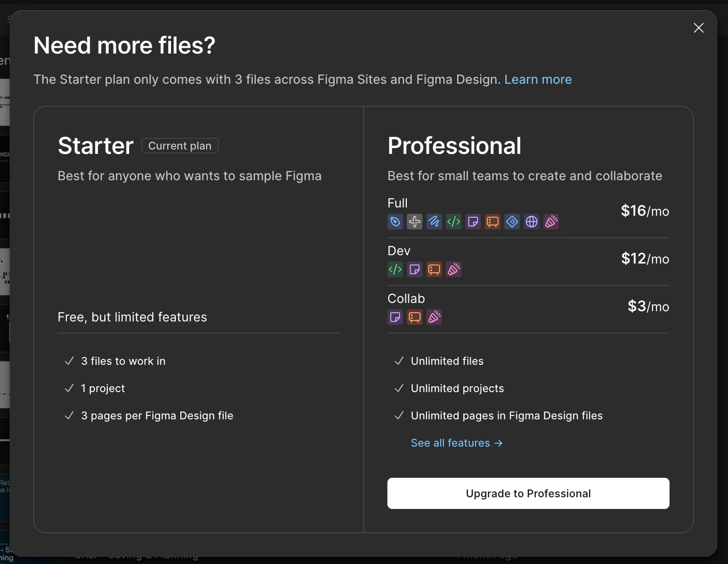Click the Draw scribble icon in Full row
The image size is (728, 564).
(434, 222)
